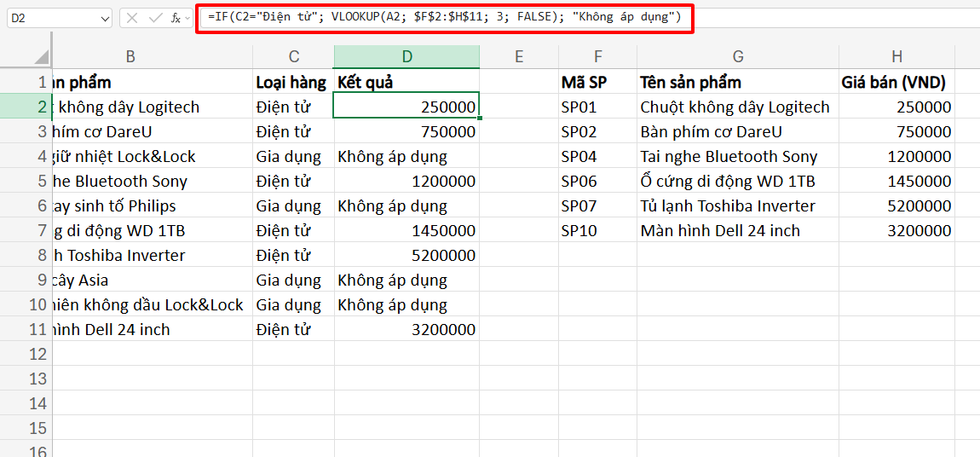This screenshot has width=980, height=457.
Task: Select result cell D11 showing 3200000
Action: tap(406, 329)
